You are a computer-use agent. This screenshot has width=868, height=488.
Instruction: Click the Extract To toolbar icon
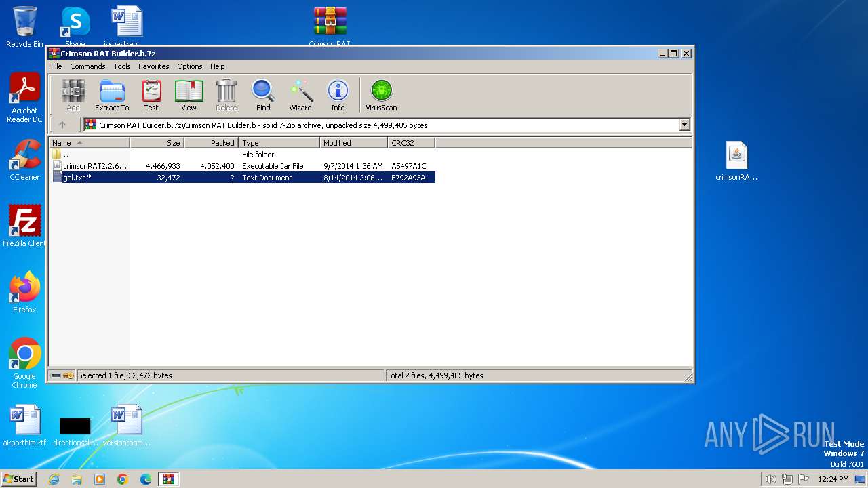[x=112, y=96]
